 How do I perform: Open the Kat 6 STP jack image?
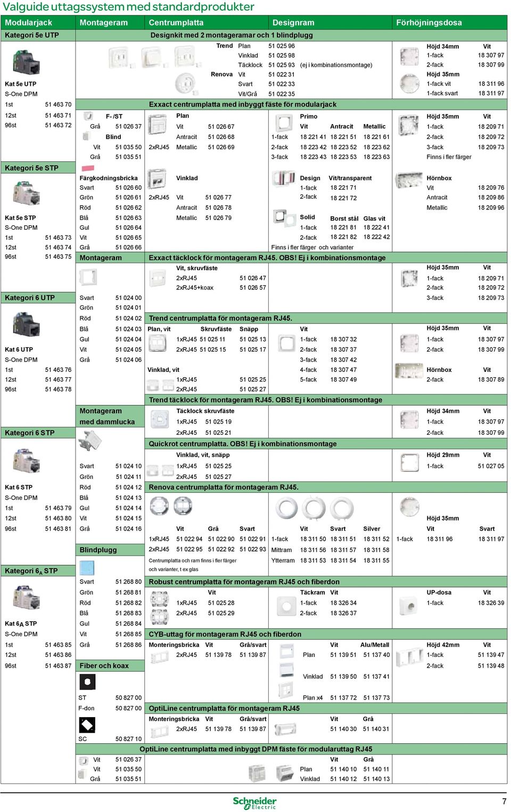pos(26,461)
